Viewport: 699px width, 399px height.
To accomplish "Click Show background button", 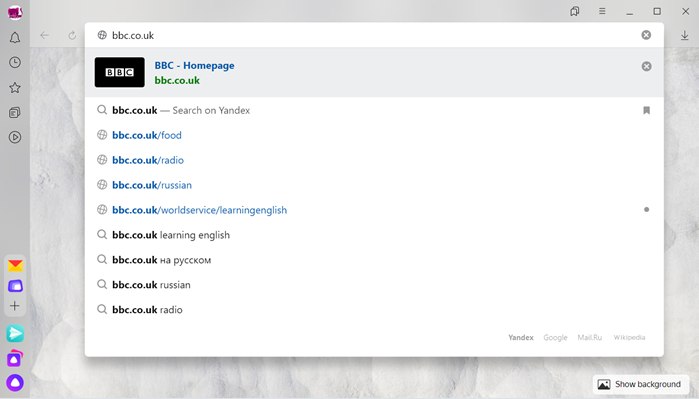I will [x=639, y=384].
